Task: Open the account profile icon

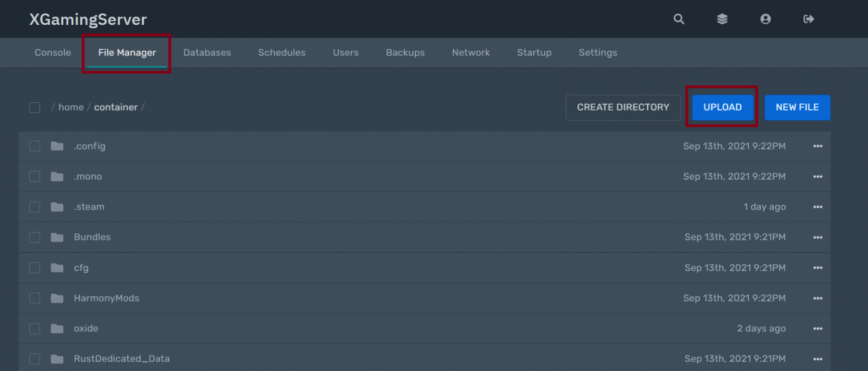Action: pos(765,19)
